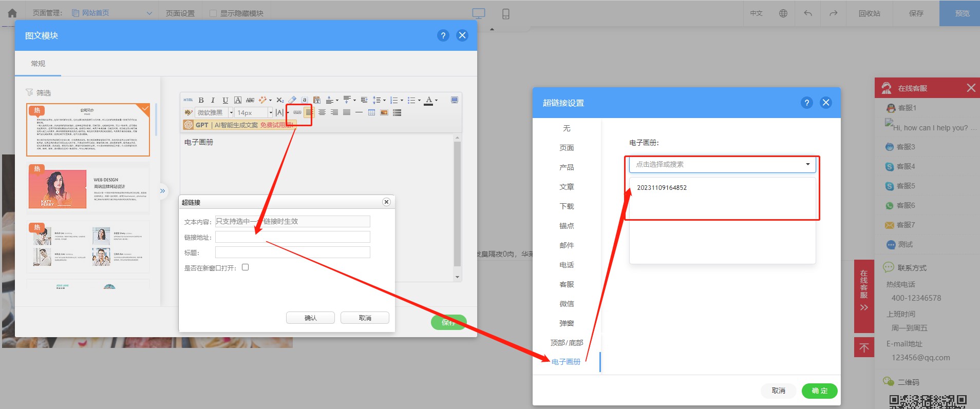Select 产品 in the hyperlink settings list
This screenshot has height=409, width=980.
click(x=567, y=167)
